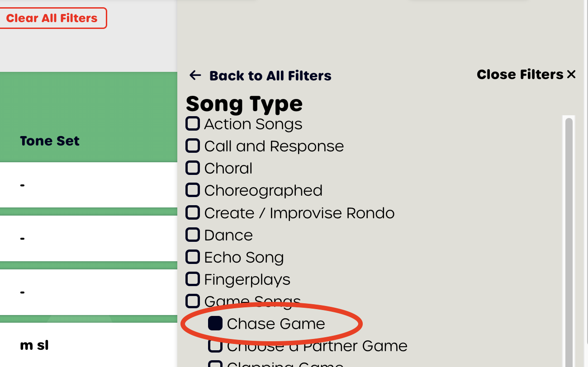Click the Tone Set column header
588x367 pixels.
click(50, 141)
